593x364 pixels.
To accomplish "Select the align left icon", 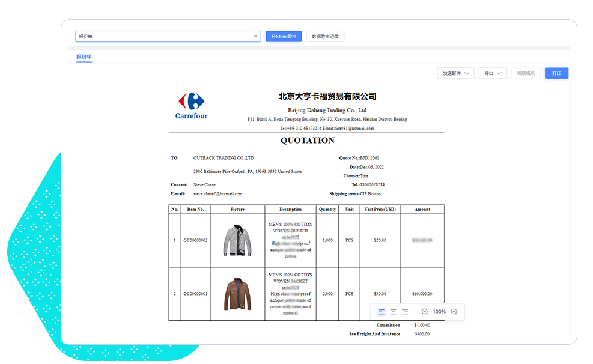I will [x=382, y=312].
